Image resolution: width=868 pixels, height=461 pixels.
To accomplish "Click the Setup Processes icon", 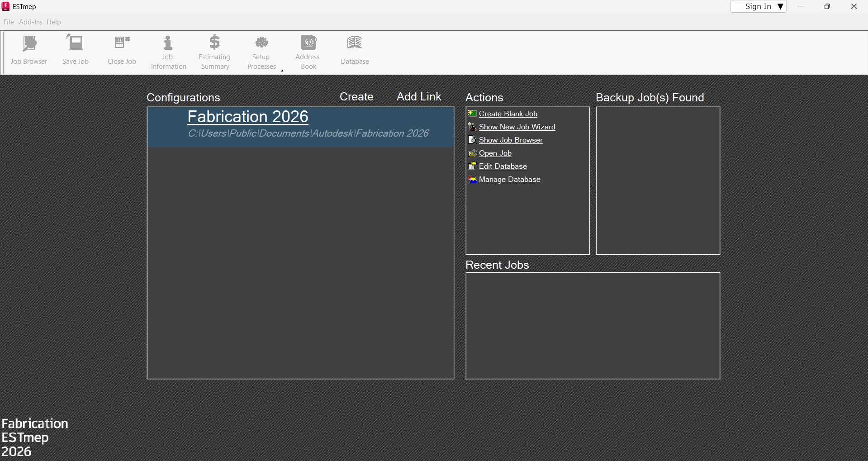I will click(x=261, y=43).
